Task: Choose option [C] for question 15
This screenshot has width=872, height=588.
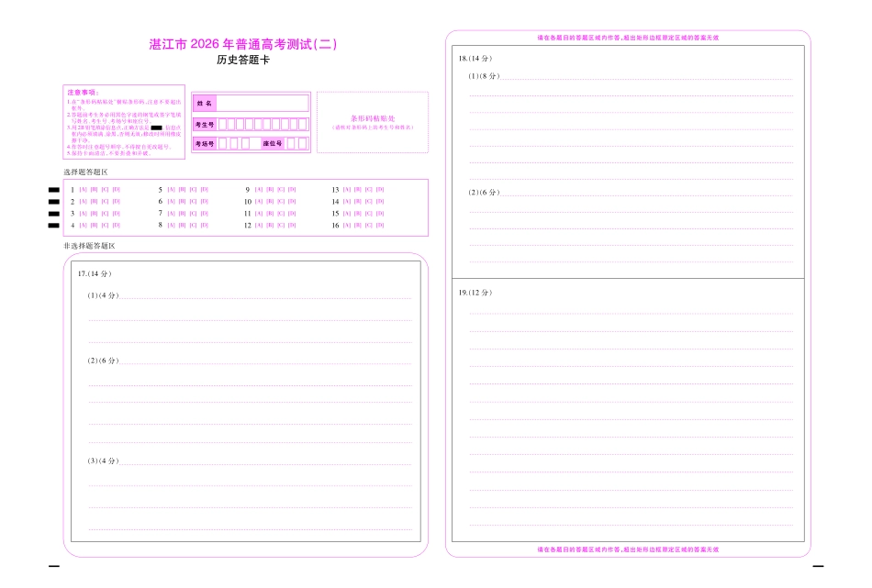Action: pyautogui.click(x=369, y=214)
